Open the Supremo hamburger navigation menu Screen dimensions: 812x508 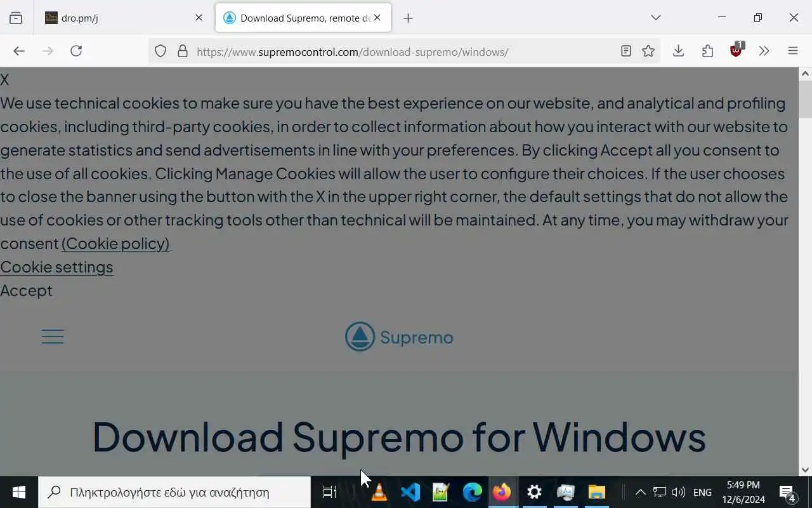pos(53,337)
